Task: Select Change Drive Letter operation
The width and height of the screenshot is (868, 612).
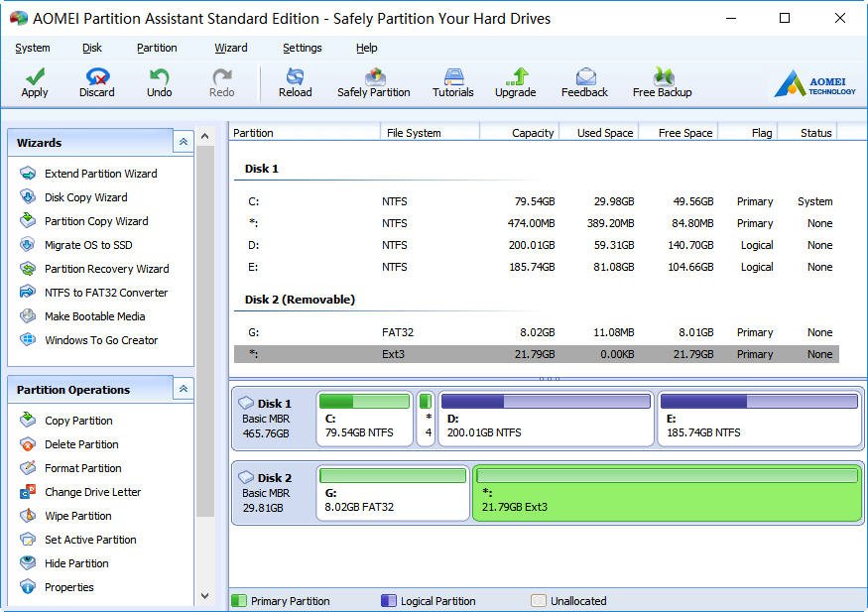Action: 80,492
